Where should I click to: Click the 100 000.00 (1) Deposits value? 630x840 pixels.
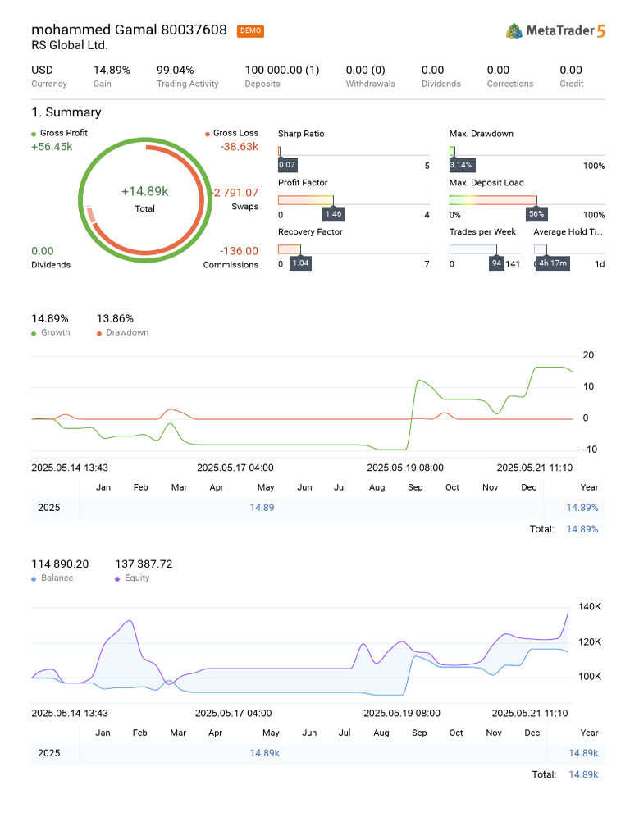pos(282,71)
